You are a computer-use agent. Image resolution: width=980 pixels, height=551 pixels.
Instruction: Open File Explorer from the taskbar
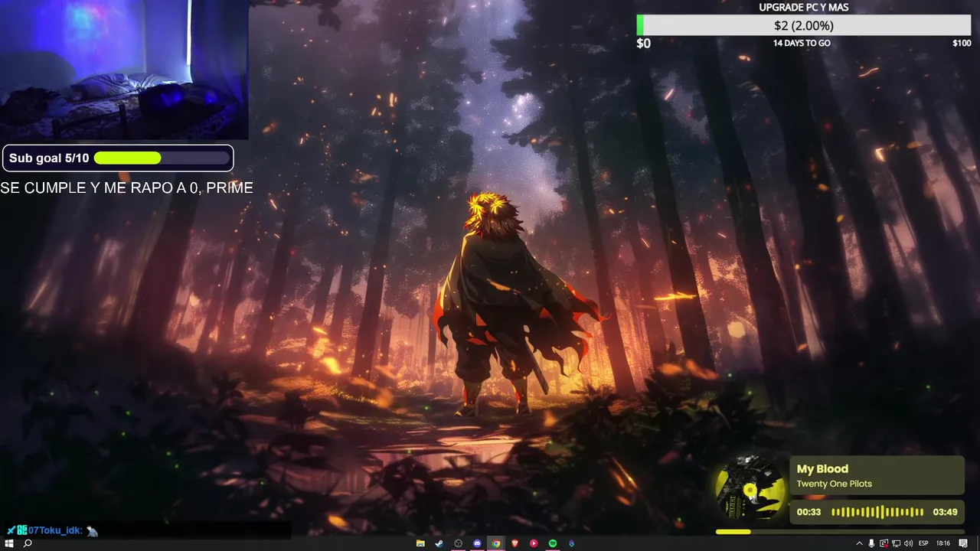tap(420, 543)
